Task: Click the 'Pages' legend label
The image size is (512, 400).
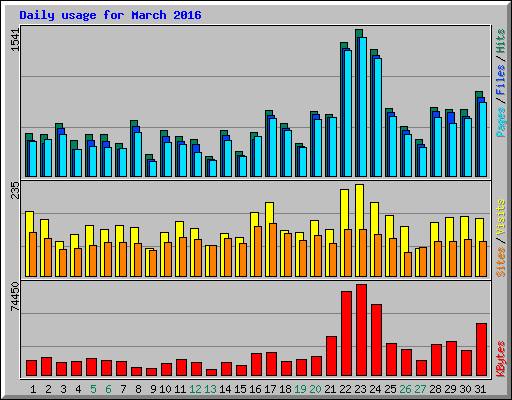Action: (x=501, y=122)
